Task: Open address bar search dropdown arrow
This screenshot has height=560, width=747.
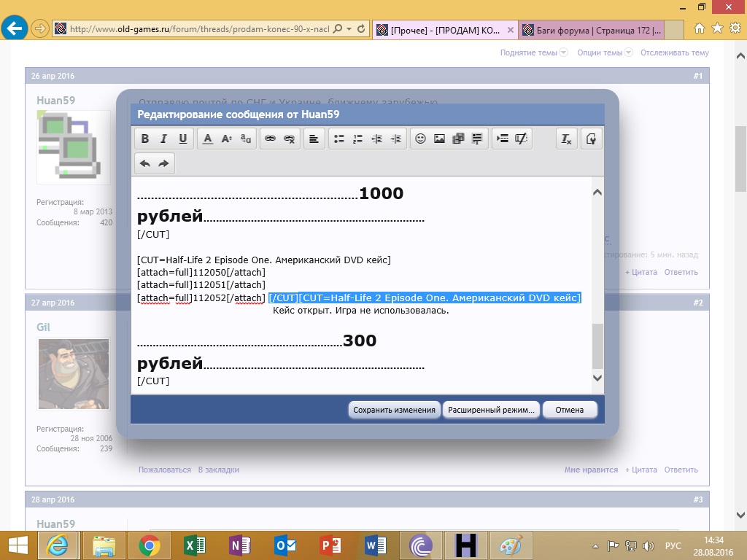Action: (x=349, y=29)
